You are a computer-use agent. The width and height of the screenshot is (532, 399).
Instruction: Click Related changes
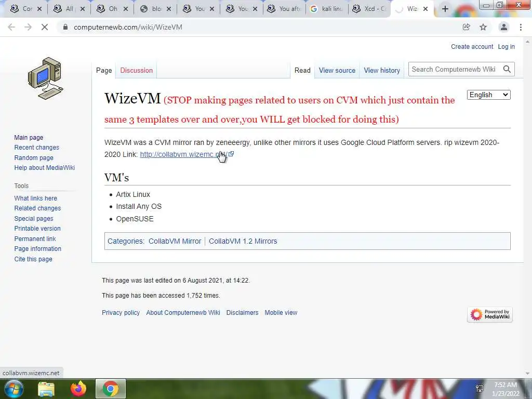(37, 208)
